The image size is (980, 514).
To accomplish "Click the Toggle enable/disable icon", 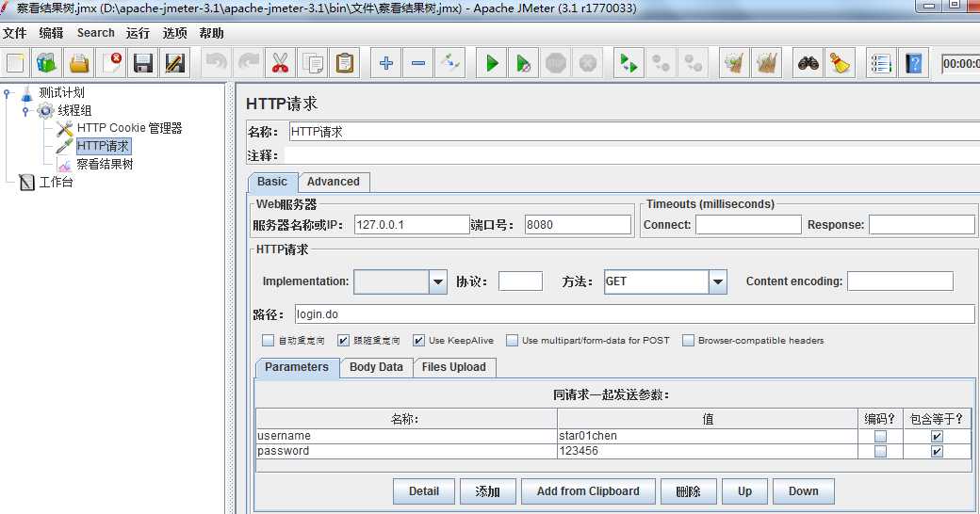I will (450, 63).
